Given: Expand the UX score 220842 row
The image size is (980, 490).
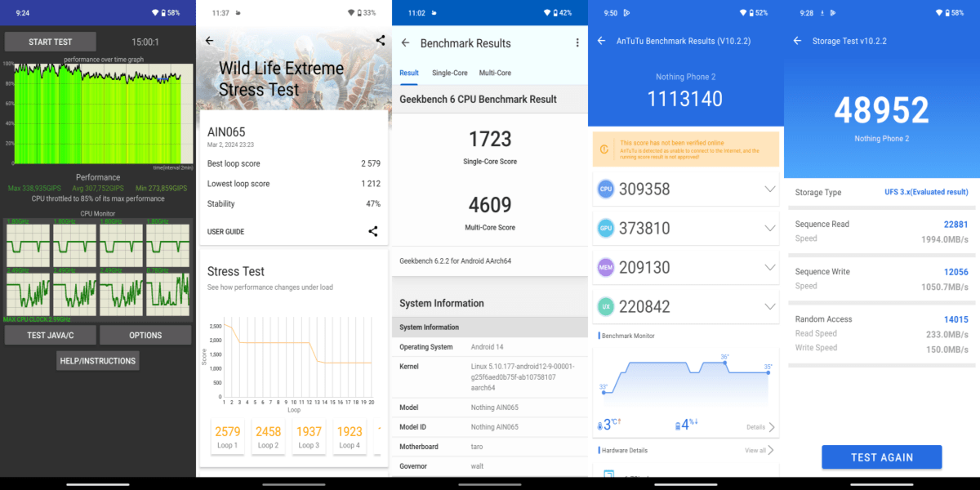Looking at the screenshot, I should [769, 306].
